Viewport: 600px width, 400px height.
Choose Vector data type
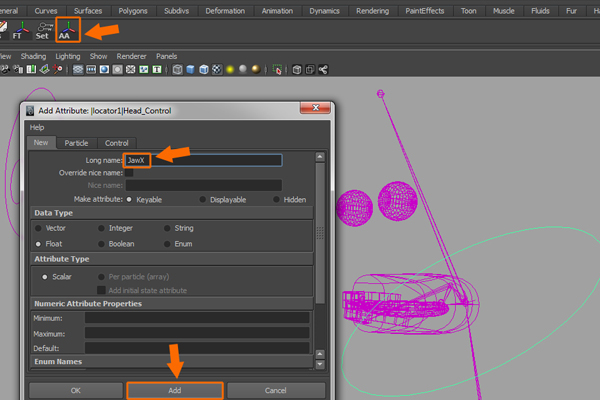(x=38, y=228)
